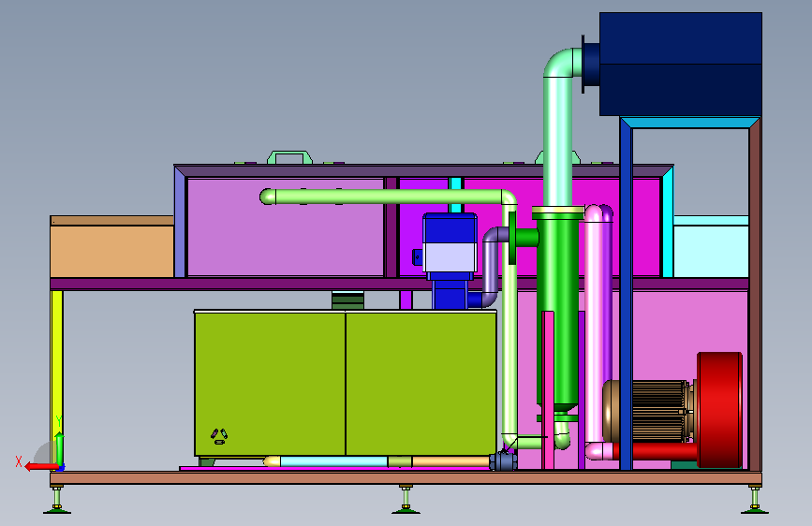Click the yellow vertical support leg
Image resolution: width=812 pixels, height=526 pixels.
click(56, 381)
